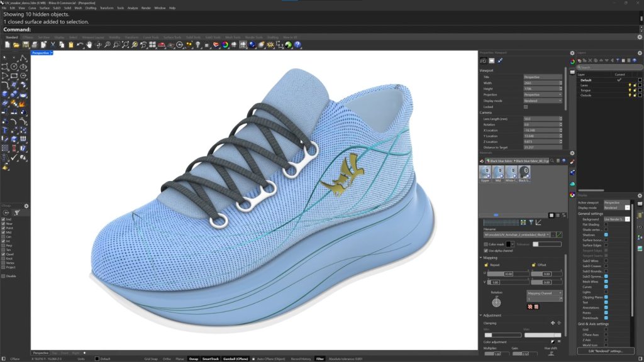Collapse the Adjustment section

(x=481, y=315)
